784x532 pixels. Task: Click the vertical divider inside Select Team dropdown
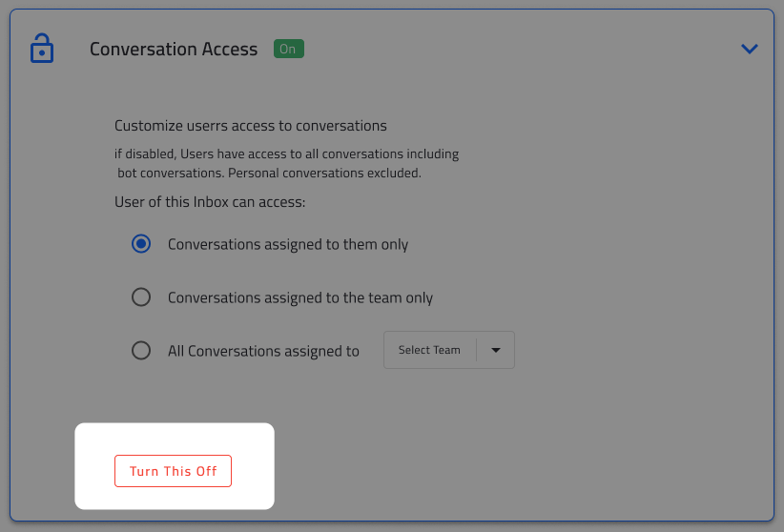(x=476, y=350)
